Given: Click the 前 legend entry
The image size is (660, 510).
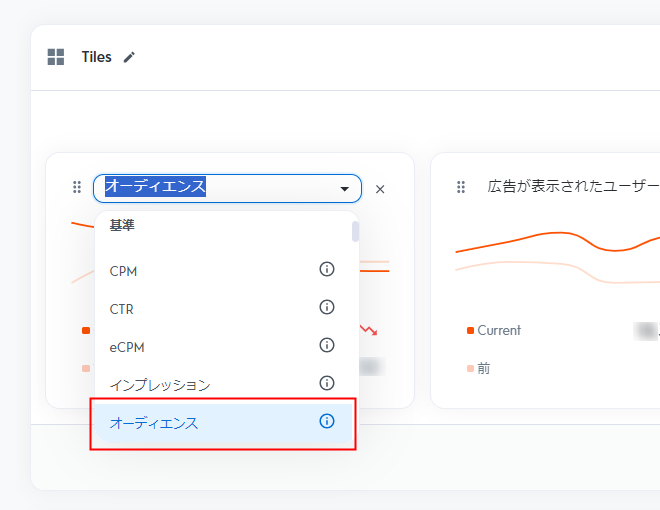Looking at the screenshot, I should point(483,368).
